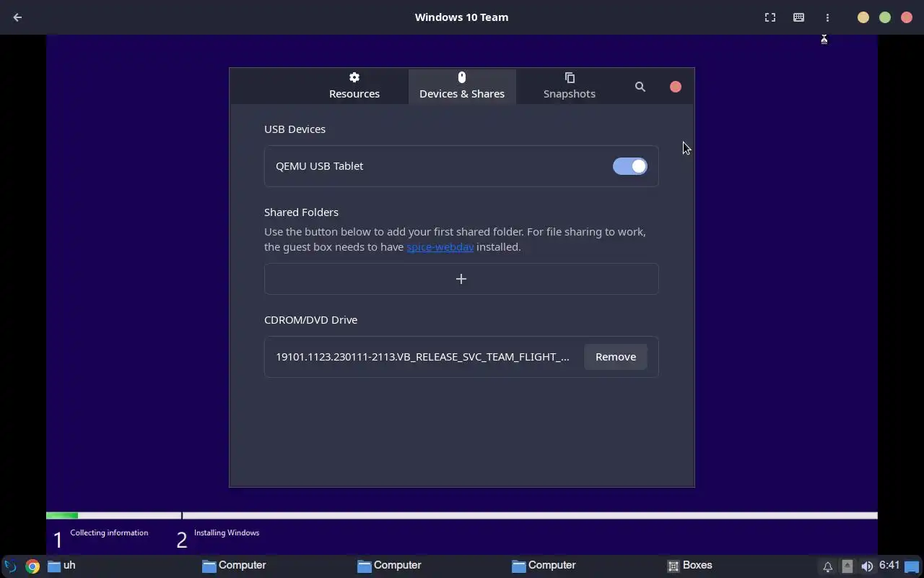The image size is (924, 578).
Task: Maximize window with the green button
Action: tap(885, 17)
